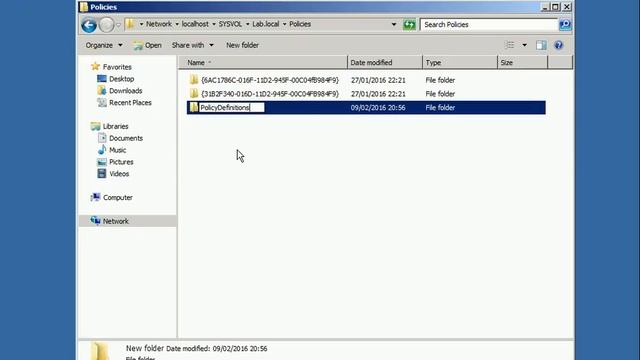
Task: Open the Music library
Action: click(x=118, y=150)
